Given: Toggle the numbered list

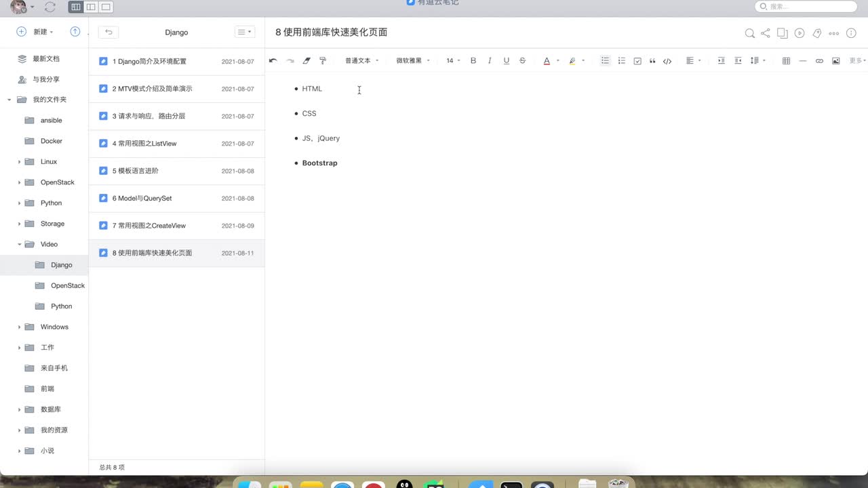Looking at the screenshot, I should [x=622, y=61].
